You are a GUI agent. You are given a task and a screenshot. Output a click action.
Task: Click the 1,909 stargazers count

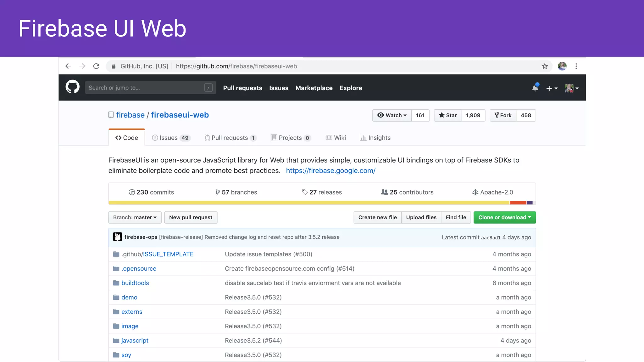(x=473, y=115)
